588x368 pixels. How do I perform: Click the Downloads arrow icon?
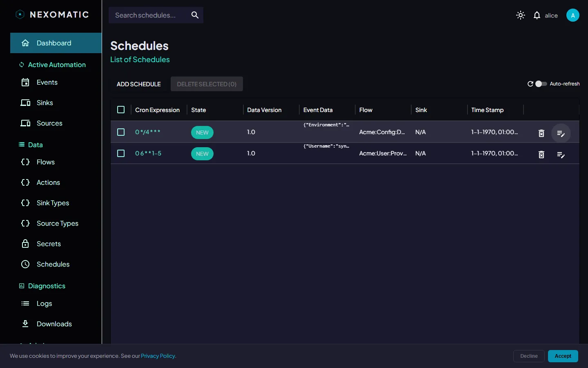click(25, 324)
